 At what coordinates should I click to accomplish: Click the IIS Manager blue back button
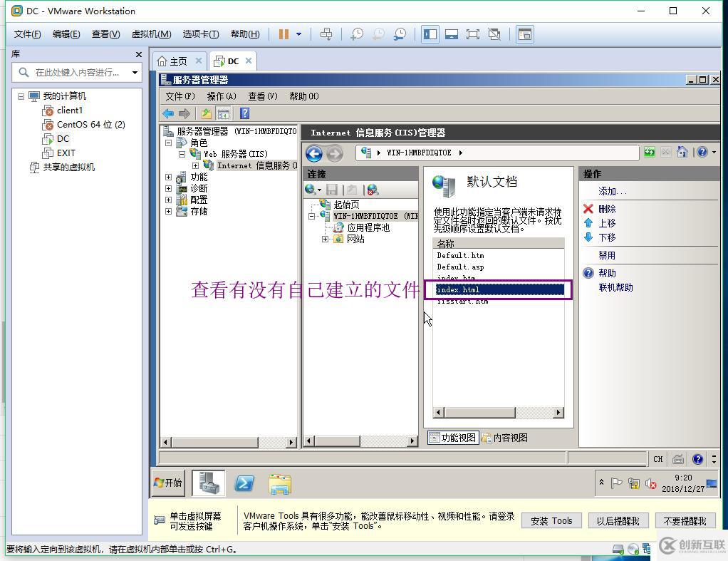tap(314, 153)
